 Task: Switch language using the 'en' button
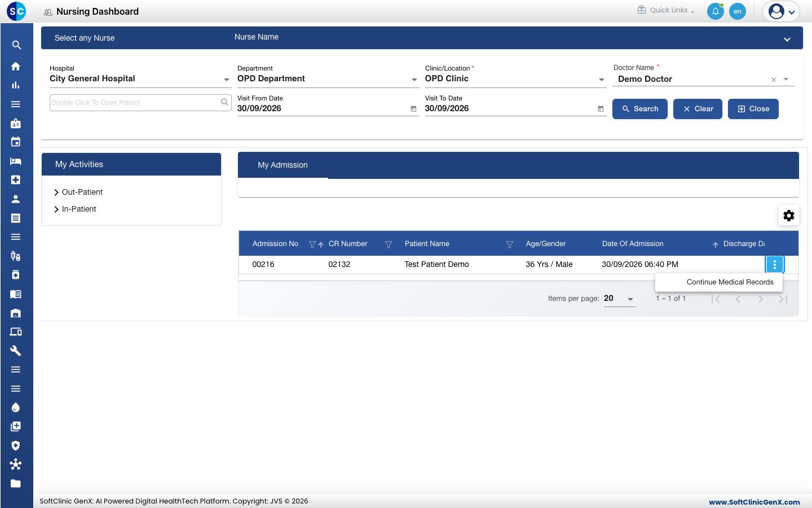(x=738, y=11)
